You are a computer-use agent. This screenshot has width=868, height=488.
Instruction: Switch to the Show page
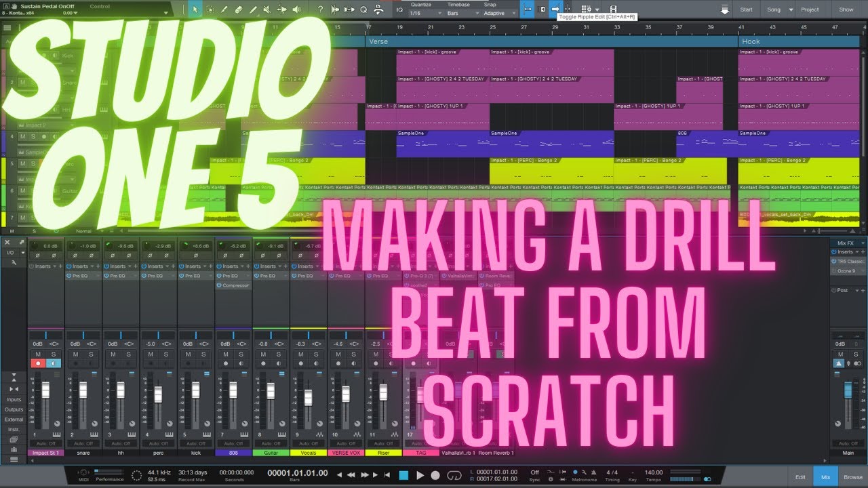tap(846, 9)
